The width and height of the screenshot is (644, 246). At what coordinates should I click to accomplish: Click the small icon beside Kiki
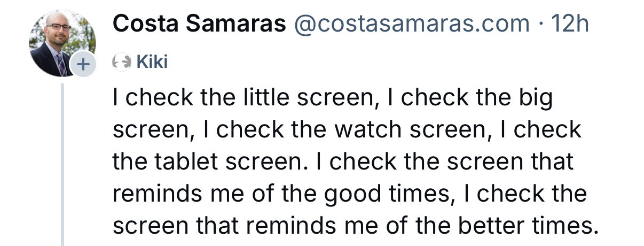(122, 63)
